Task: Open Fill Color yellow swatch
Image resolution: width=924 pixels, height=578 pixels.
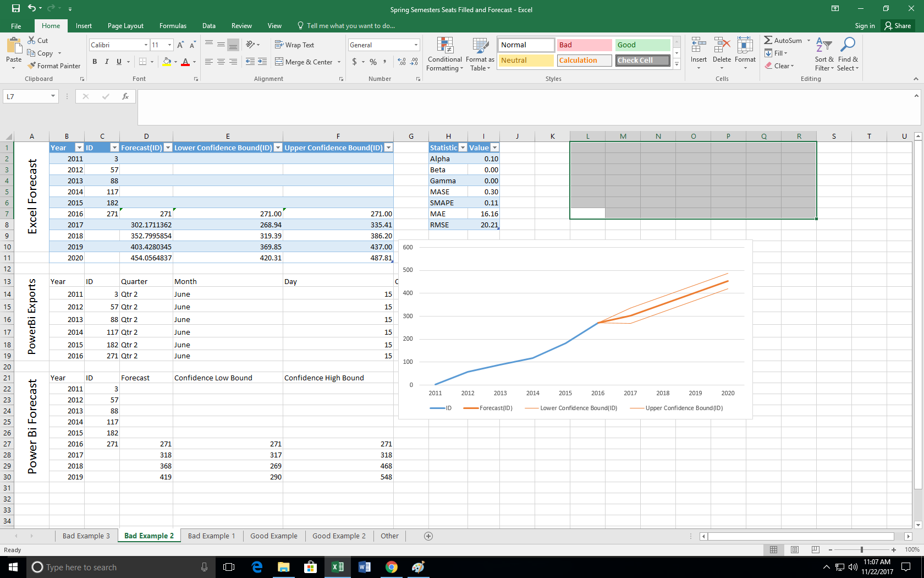Action: tap(167, 62)
